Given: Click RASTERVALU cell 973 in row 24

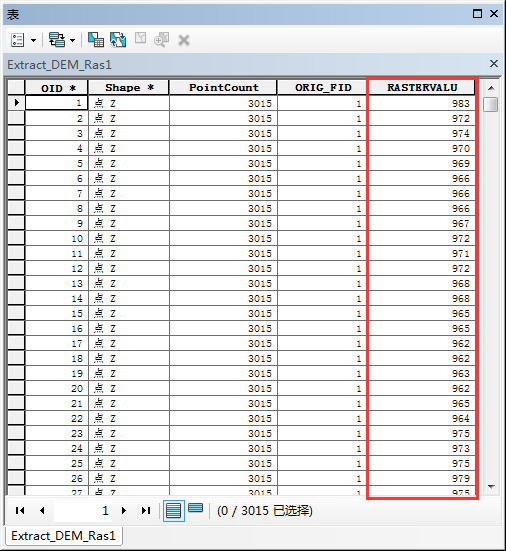Looking at the screenshot, I should pos(422,448).
